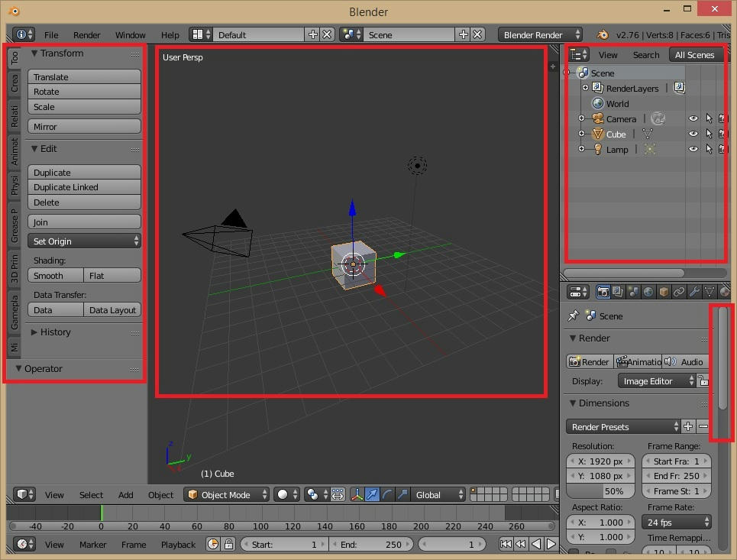Open the Render Layers properties tab
Viewport: 737px width, 560px height.
(x=618, y=292)
